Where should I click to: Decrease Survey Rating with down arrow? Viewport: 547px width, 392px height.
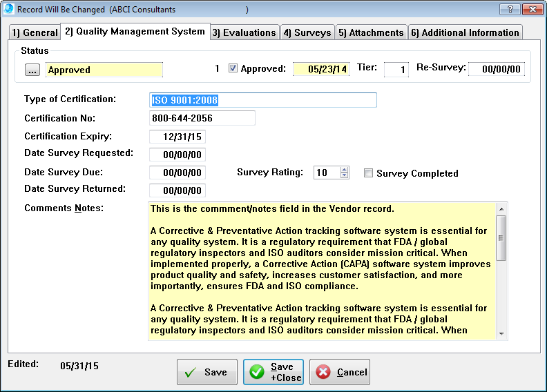pos(345,176)
